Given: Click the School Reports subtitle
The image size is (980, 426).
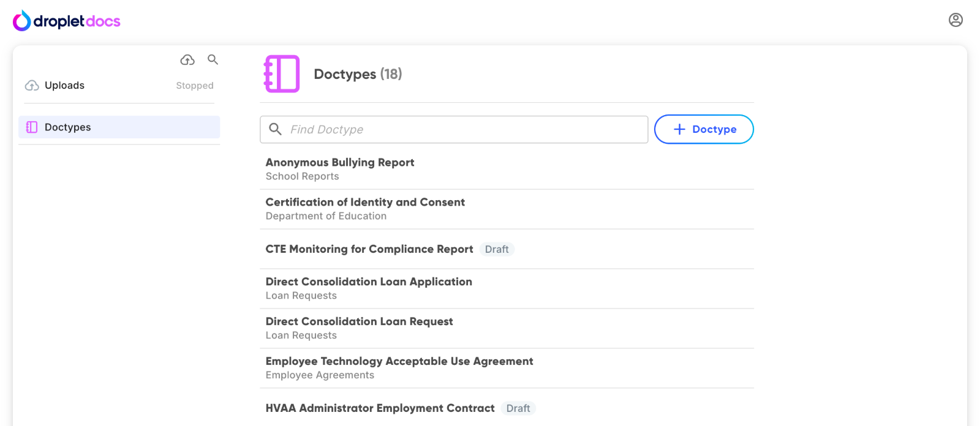Looking at the screenshot, I should click(x=302, y=176).
